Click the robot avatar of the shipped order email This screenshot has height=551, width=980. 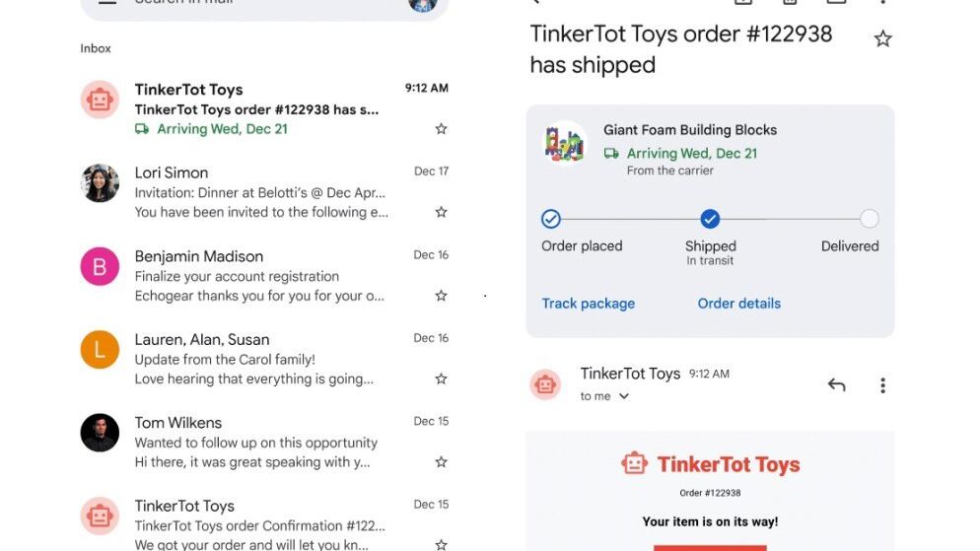point(100,100)
